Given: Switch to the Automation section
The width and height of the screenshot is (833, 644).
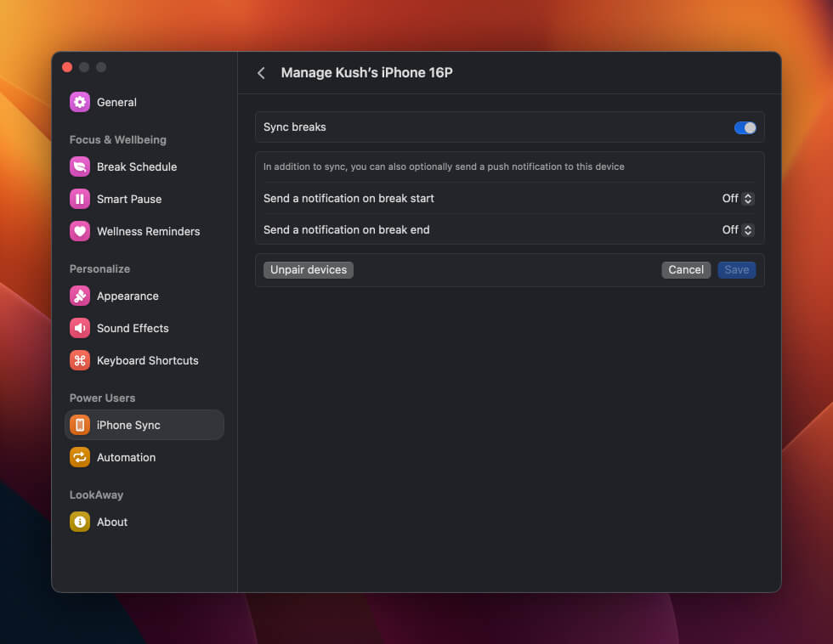Looking at the screenshot, I should [126, 457].
